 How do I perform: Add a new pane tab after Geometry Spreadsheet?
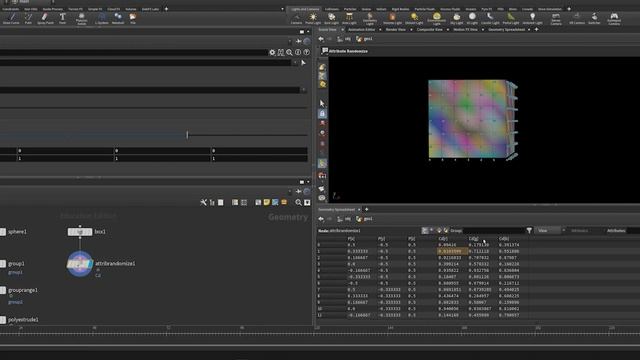coord(536,30)
